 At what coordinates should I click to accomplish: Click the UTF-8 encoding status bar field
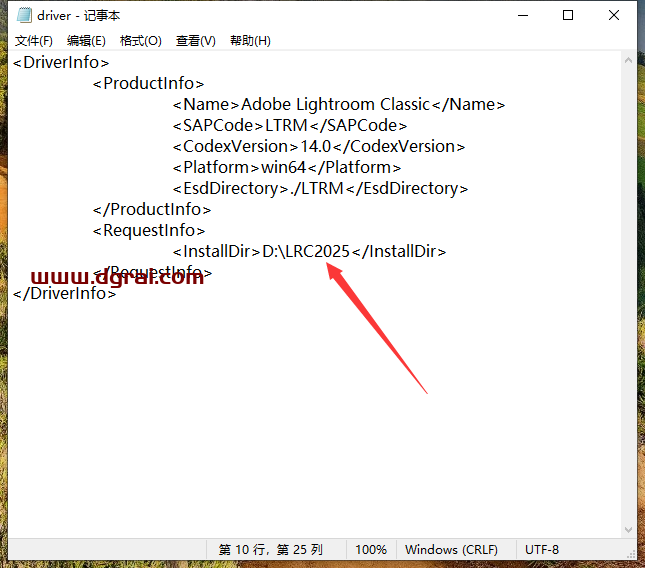[542, 550]
